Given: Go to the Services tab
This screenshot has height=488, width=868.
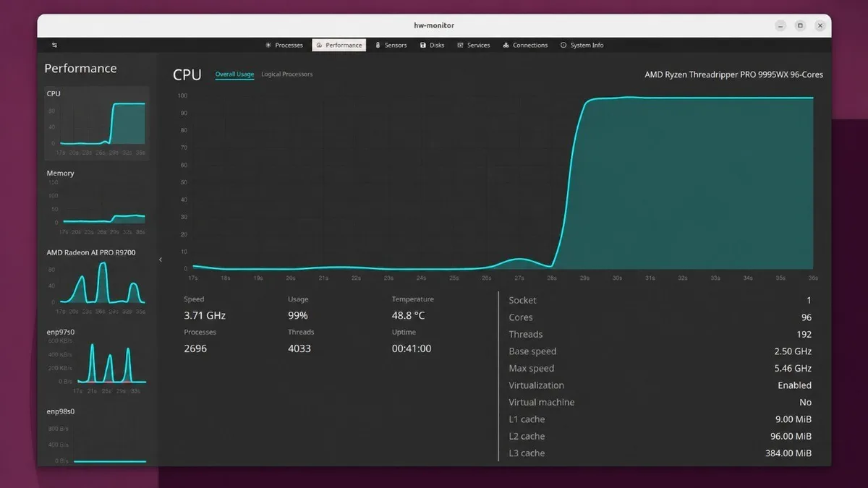Looking at the screenshot, I should (474, 45).
